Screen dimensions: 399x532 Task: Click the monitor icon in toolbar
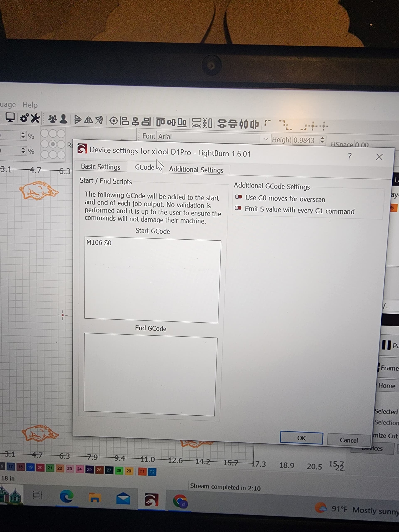point(10,117)
